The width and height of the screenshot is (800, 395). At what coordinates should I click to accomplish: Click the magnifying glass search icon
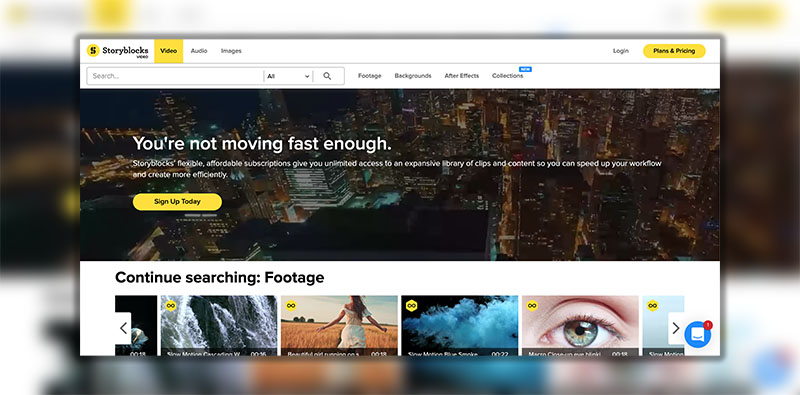coord(327,76)
